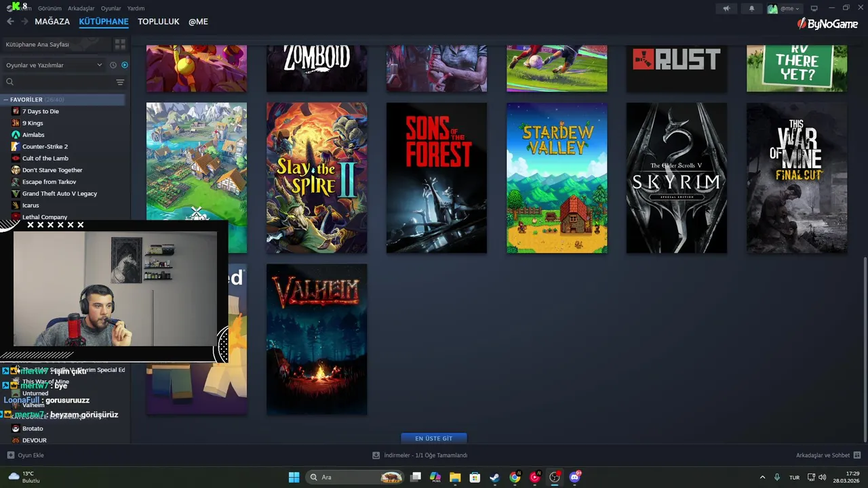Screen dimensions: 868x488
Task: Open the Arkadaşlar menu
Action: 81,8
